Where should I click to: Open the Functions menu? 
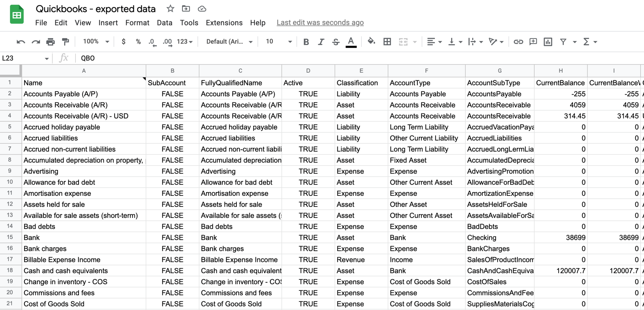point(586,41)
